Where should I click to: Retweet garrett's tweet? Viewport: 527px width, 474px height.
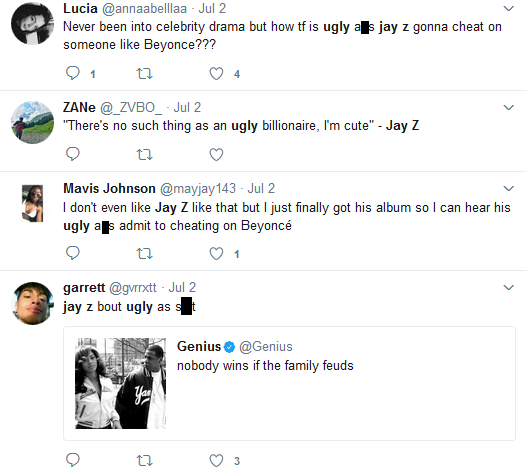(x=145, y=460)
